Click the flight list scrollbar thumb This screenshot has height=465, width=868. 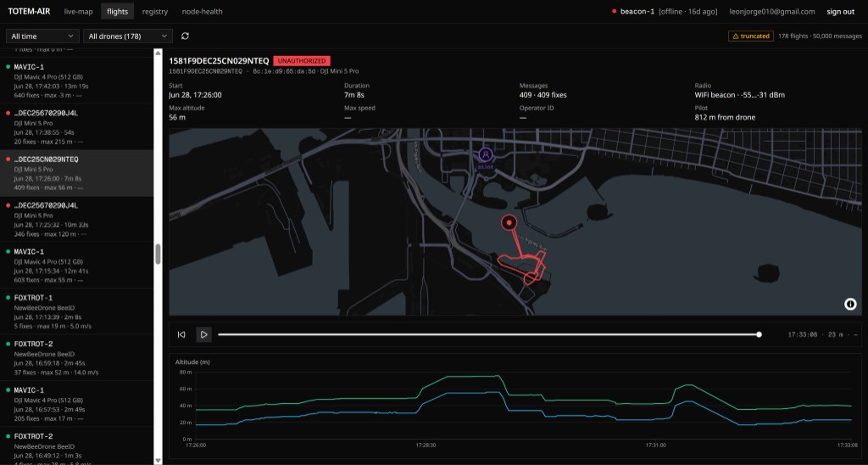pyautogui.click(x=158, y=254)
